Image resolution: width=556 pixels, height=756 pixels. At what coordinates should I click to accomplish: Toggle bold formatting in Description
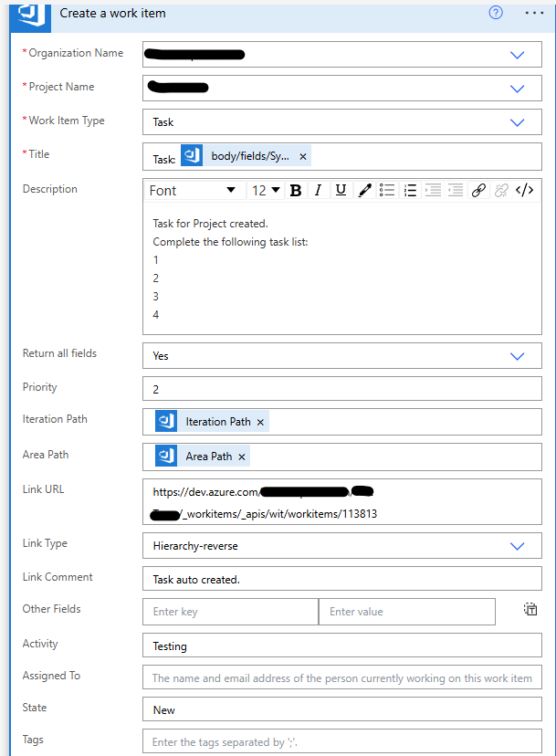point(296,191)
